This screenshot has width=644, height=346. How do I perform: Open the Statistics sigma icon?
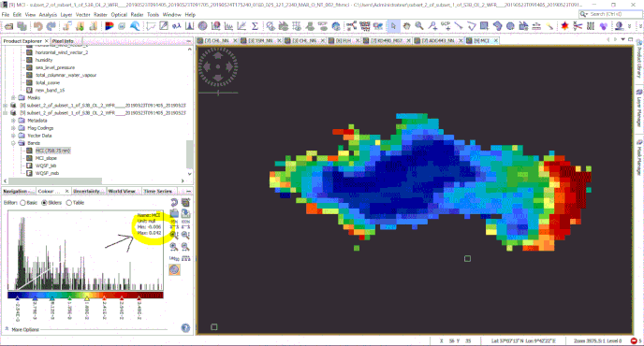[x=255, y=26]
